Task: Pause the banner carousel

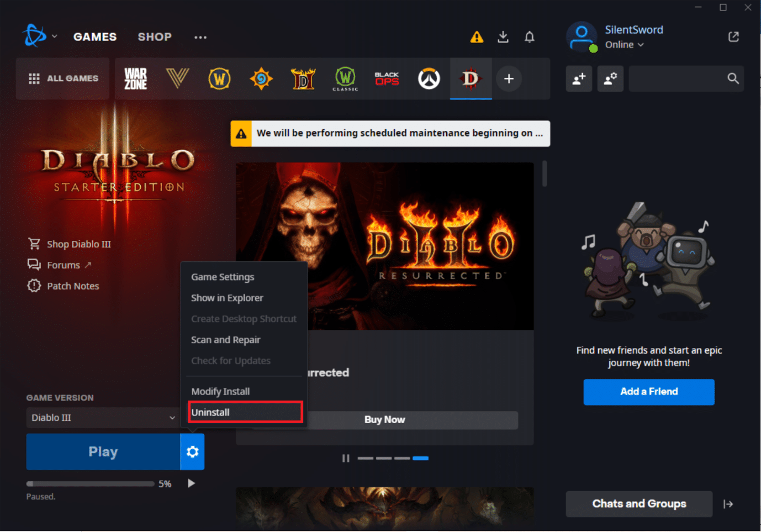Action: [x=346, y=458]
